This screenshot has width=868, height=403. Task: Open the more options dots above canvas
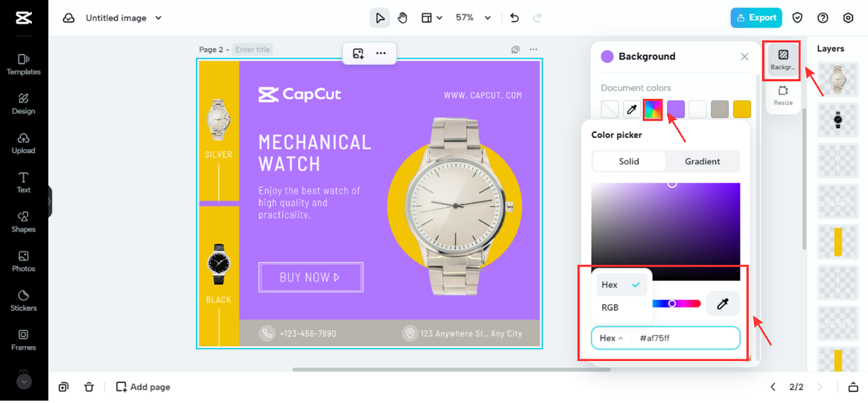381,54
